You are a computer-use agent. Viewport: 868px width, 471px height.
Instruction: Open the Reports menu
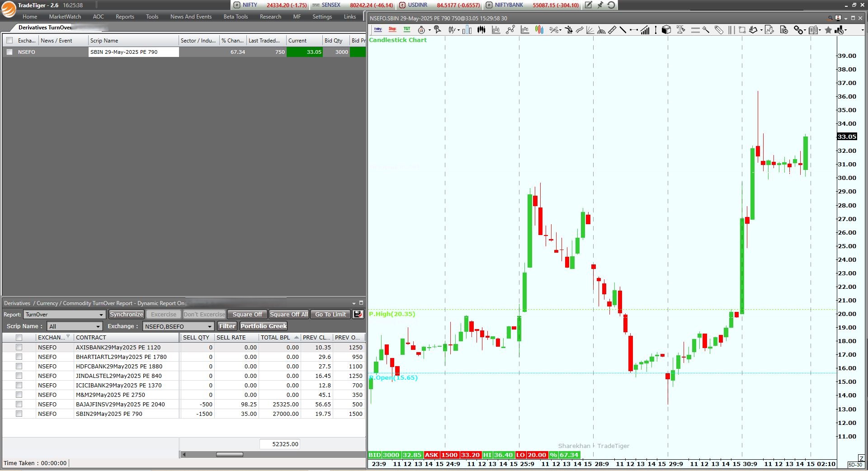(125, 17)
